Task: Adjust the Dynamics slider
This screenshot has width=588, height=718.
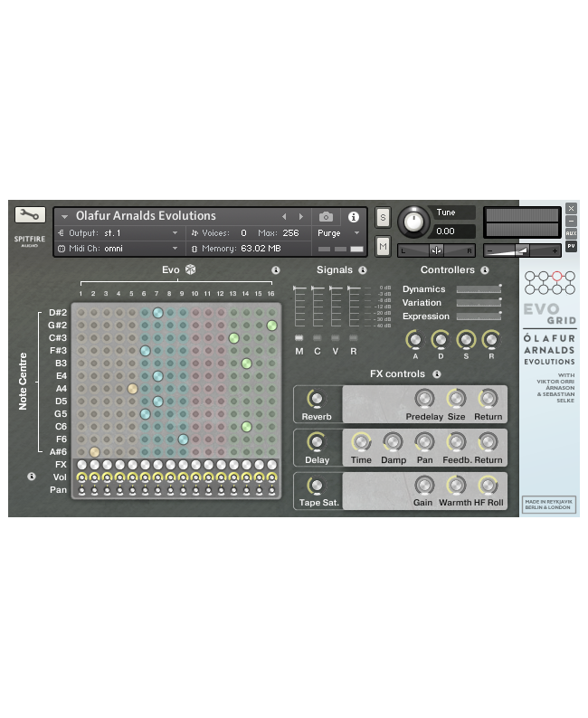Action: [479, 289]
